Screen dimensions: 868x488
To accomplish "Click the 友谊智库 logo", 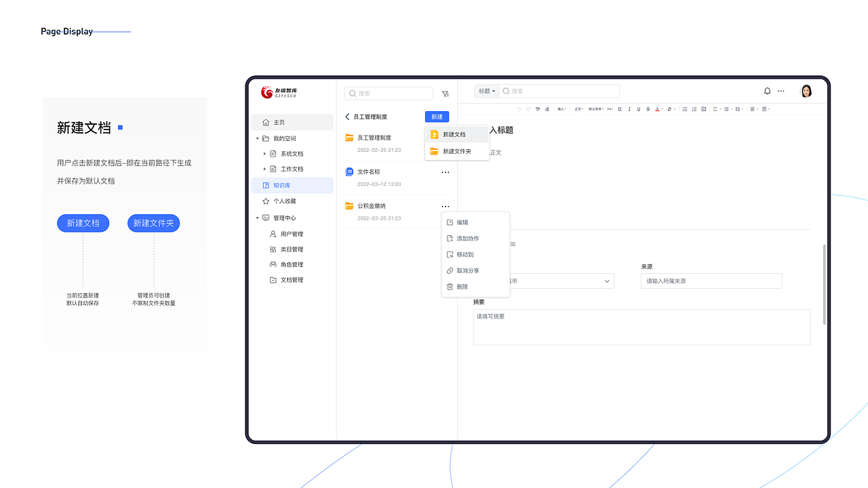I will (x=279, y=92).
